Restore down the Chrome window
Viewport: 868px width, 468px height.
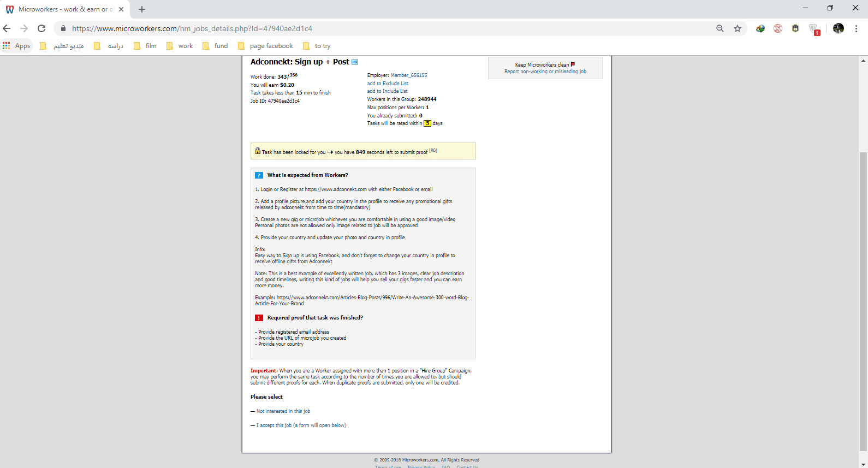(x=830, y=8)
